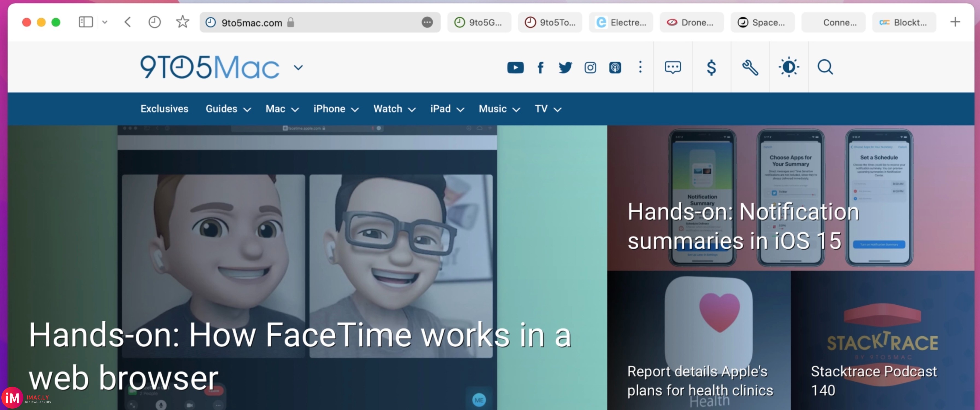Open the address bar more options button

point(427,22)
